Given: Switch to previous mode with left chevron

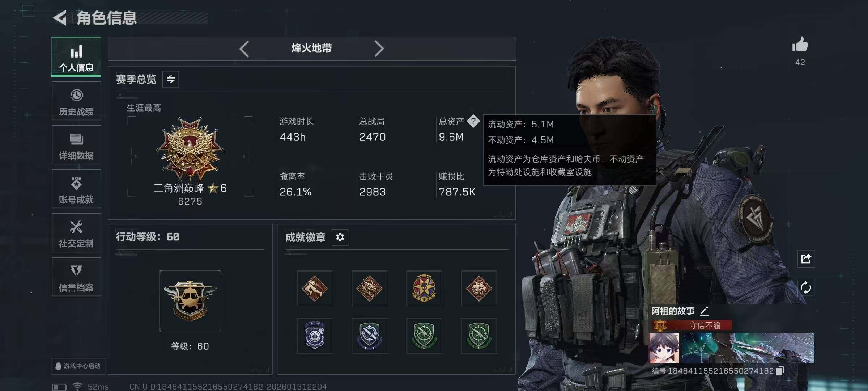Looking at the screenshot, I should tap(244, 49).
